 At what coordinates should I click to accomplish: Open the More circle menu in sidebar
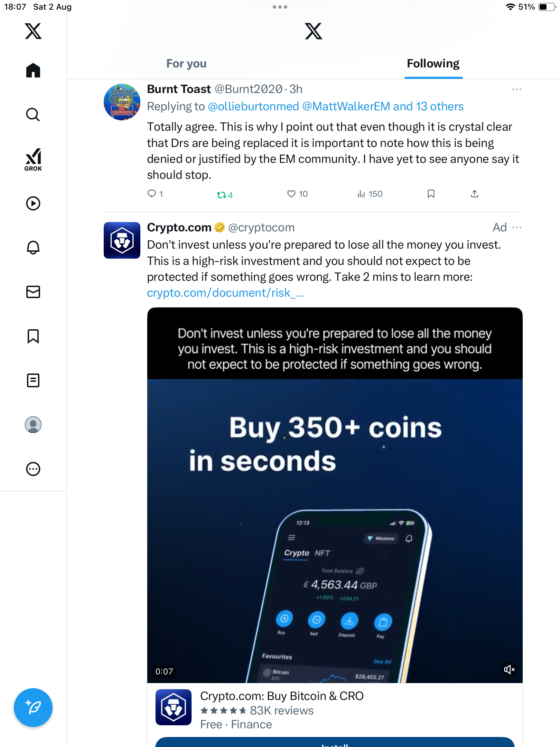[x=33, y=469]
